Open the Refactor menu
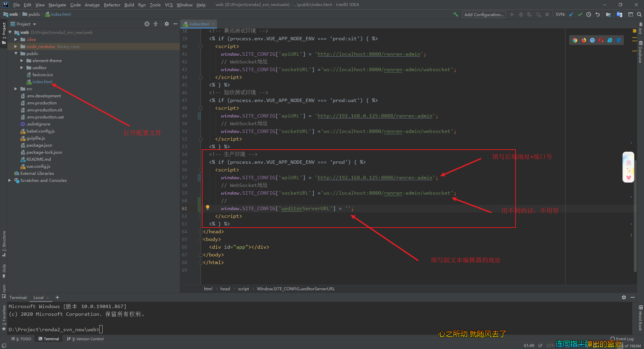 112,5
